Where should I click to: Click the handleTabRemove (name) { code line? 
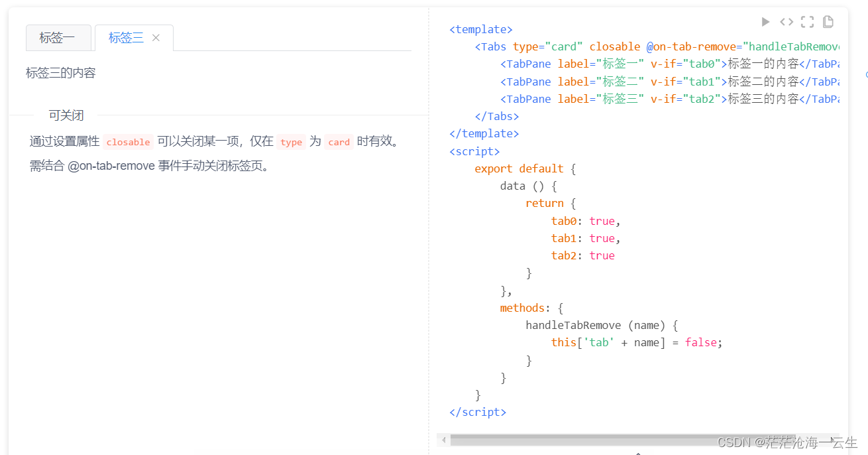602,325
